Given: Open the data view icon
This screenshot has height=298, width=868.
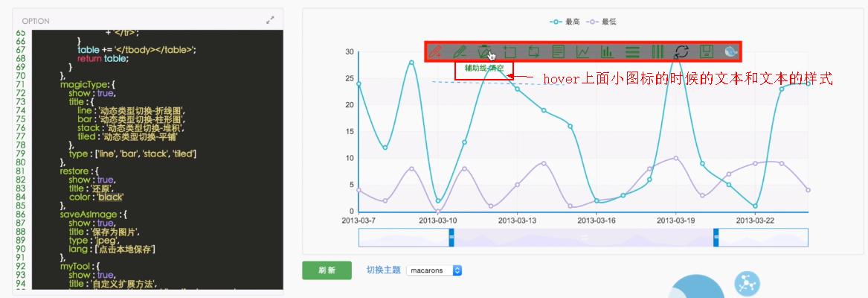Looking at the screenshot, I should [559, 51].
